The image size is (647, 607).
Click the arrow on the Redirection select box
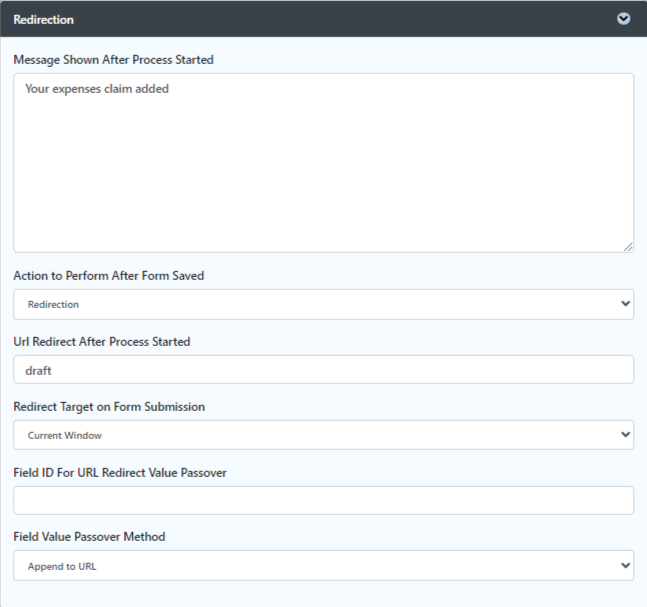tap(625, 304)
